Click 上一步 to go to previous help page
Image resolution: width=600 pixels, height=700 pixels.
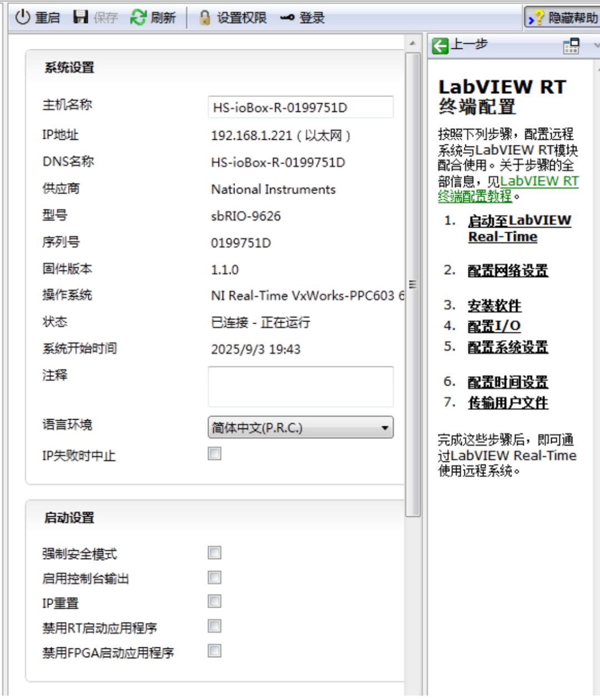(x=469, y=44)
